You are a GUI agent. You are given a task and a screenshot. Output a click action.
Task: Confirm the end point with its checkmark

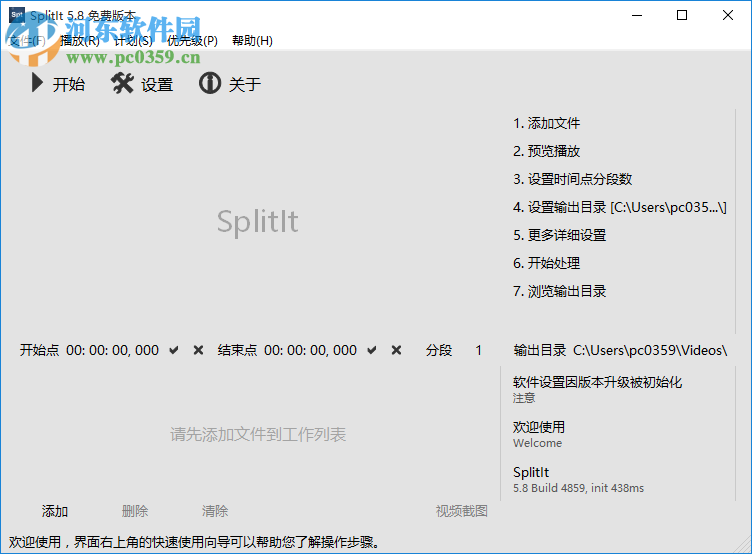pos(372,350)
